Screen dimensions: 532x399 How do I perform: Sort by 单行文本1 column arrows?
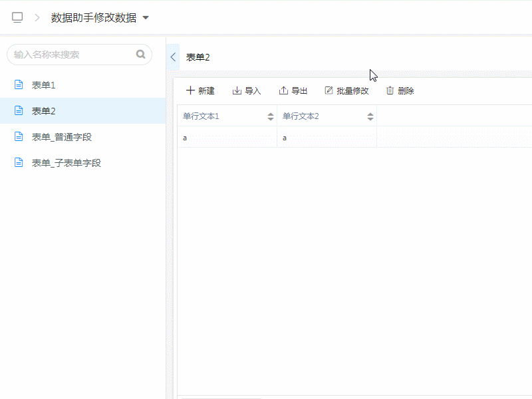click(x=271, y=116)
